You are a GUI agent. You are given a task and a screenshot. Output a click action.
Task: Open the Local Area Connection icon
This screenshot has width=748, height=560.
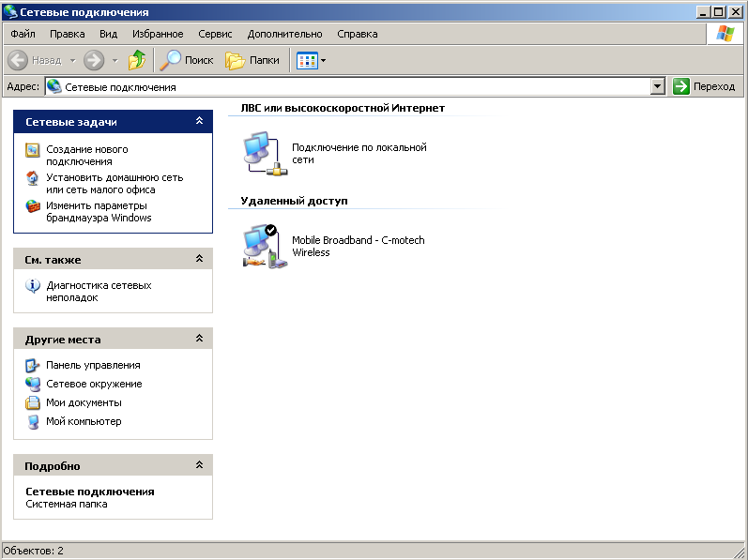point(264,153)
